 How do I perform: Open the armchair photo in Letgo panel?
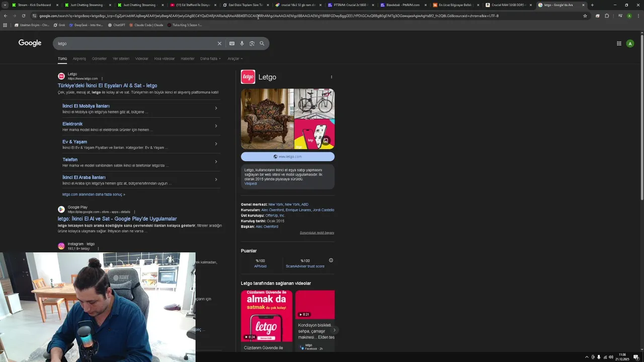tap(267, 119)
